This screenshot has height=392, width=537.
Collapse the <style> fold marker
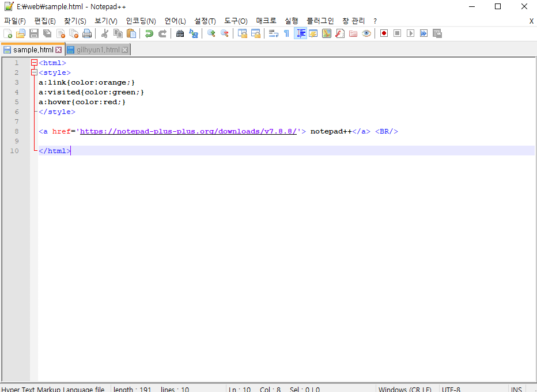34,73
